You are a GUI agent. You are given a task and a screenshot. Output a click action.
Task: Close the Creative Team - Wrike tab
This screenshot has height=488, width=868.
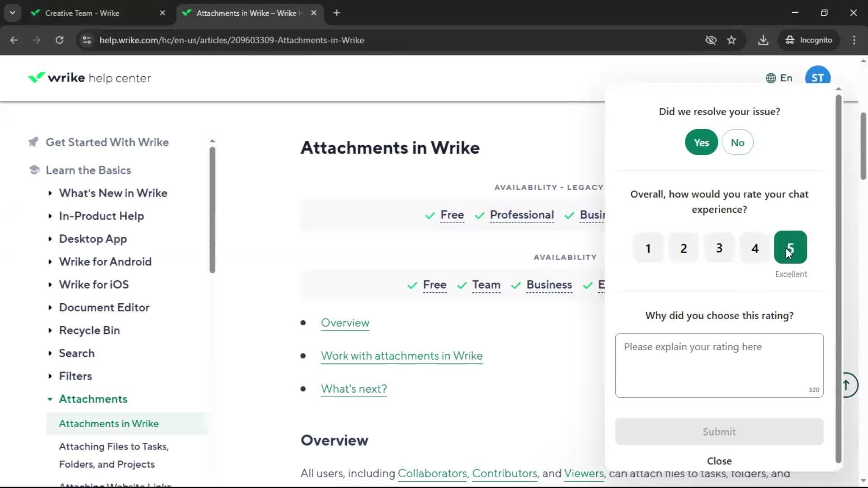tap(162, 13)
